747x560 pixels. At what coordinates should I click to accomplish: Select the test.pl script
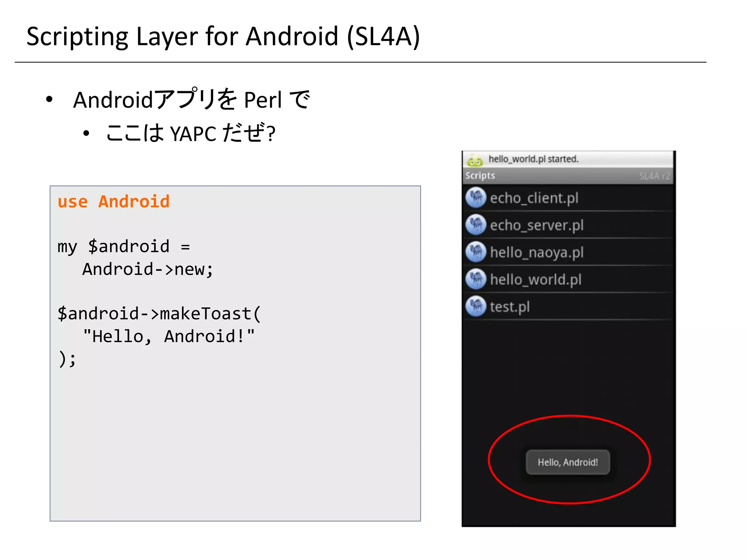[568, 307]
